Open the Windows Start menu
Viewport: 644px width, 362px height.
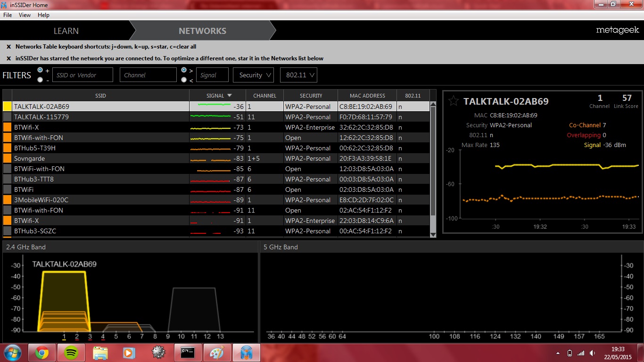click(13, 353)
